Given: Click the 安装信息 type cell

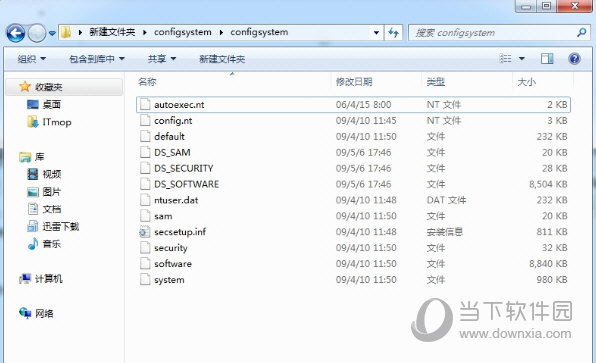Looking at the screenshot, I should (444, 232).
